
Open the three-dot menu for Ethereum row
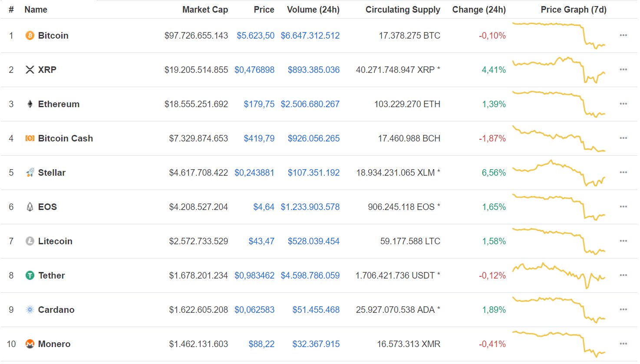pyautogui.click(x=624, y=104)
